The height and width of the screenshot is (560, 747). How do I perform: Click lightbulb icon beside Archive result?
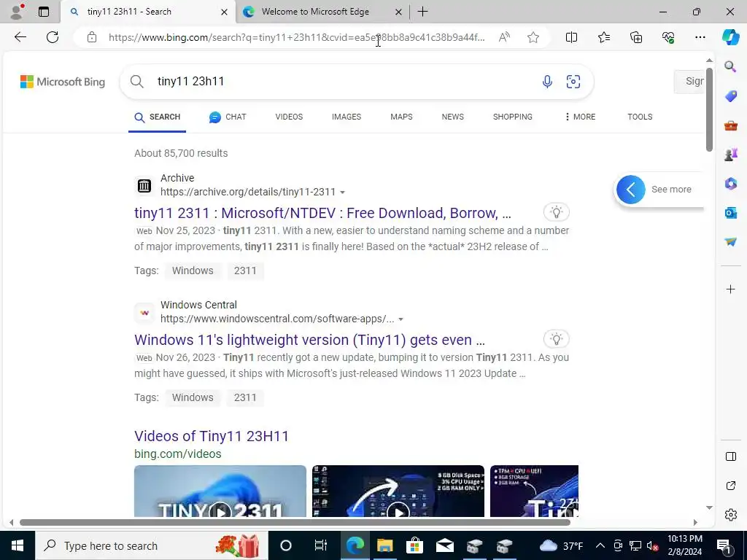coord(556,212)
